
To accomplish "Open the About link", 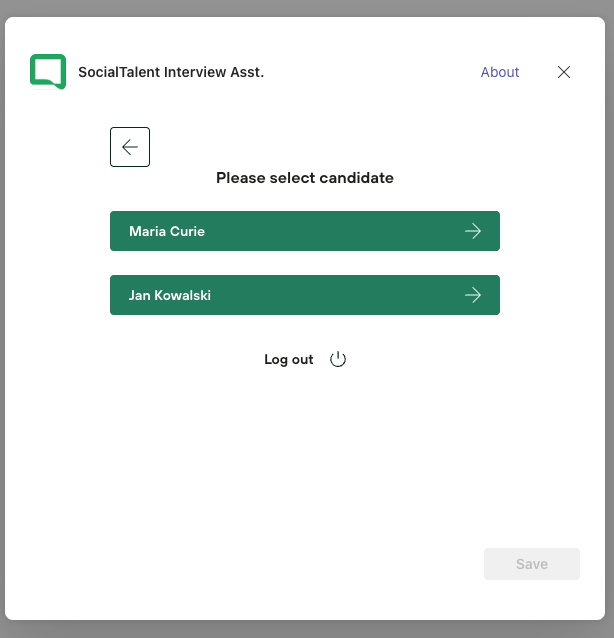I will (x=499, y=72).
